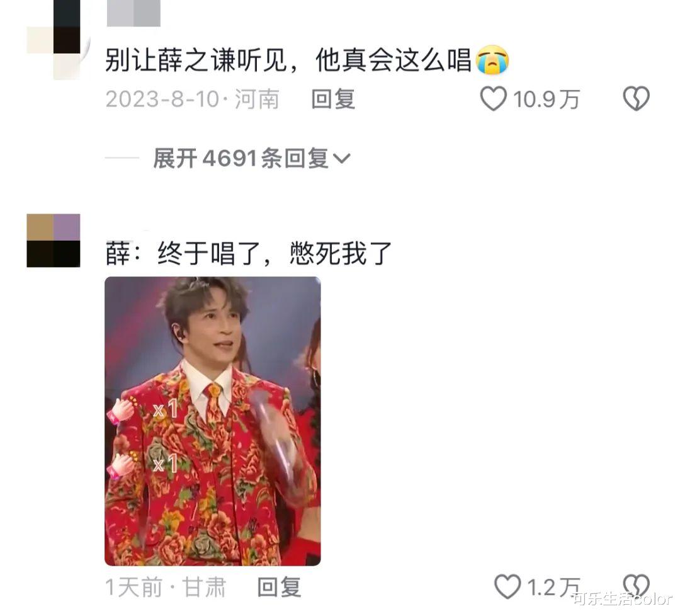Tap the 10.9万 like count
This screenshot has height=616, width=680.
[547, 99]
